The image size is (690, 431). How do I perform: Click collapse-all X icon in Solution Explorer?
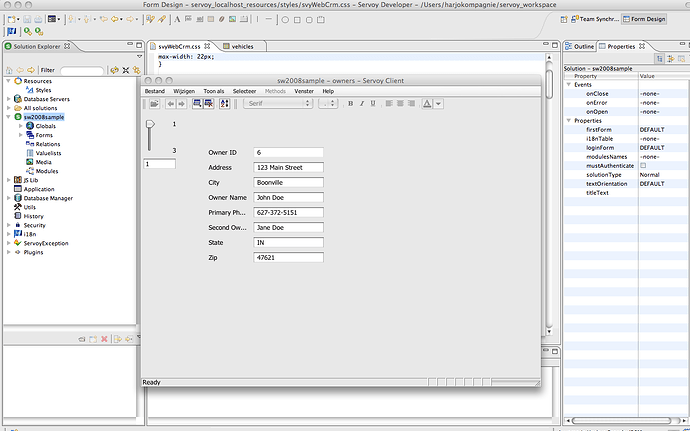[x=125, y=70]
